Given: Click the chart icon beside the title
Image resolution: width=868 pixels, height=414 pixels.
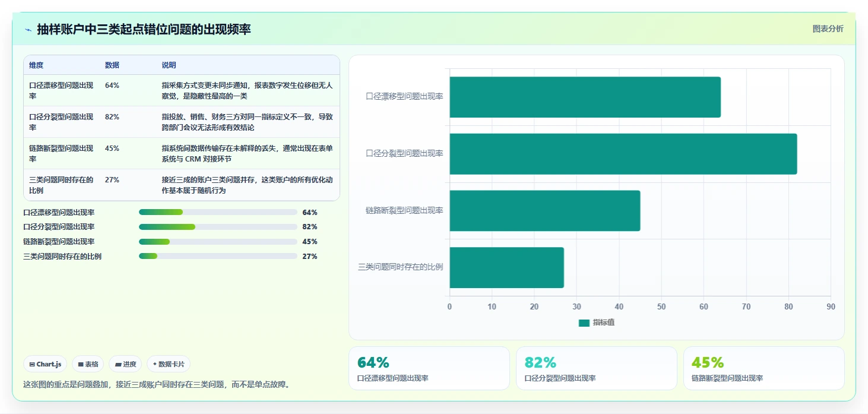Looking at the screenshot, I should click(28, 30).
